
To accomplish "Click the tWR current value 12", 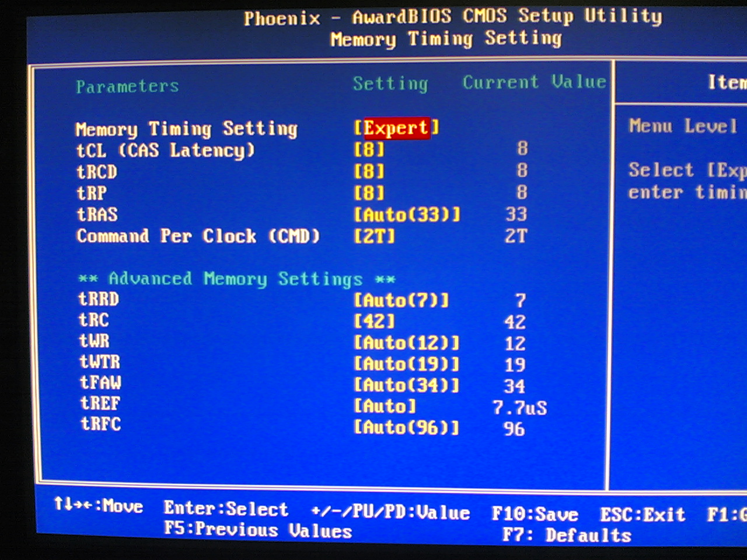I will coord(515,344).
